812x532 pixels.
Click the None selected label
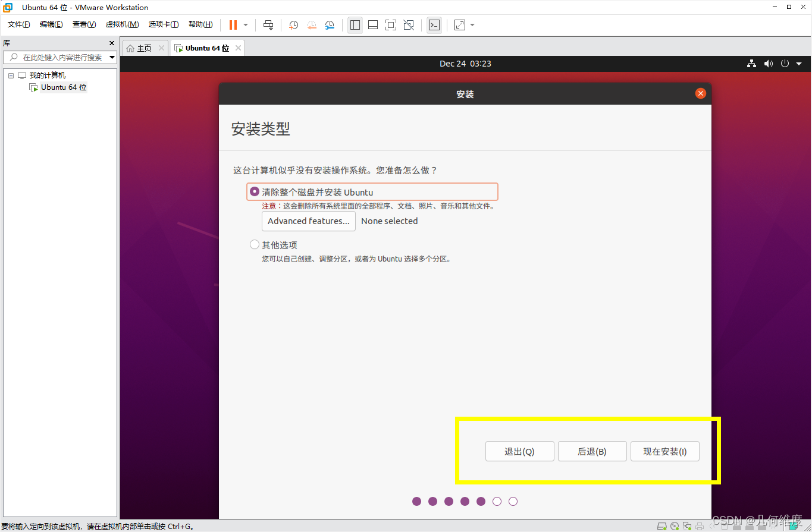point(390,221)
